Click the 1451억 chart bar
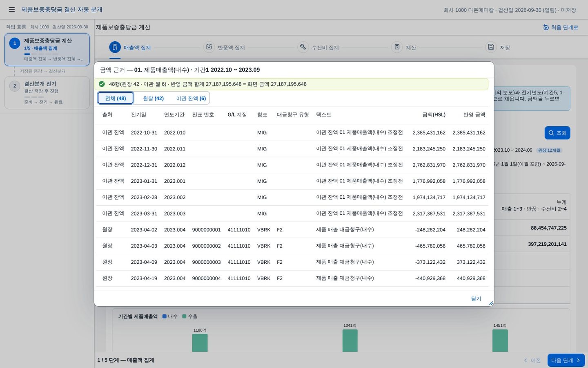 500,341
